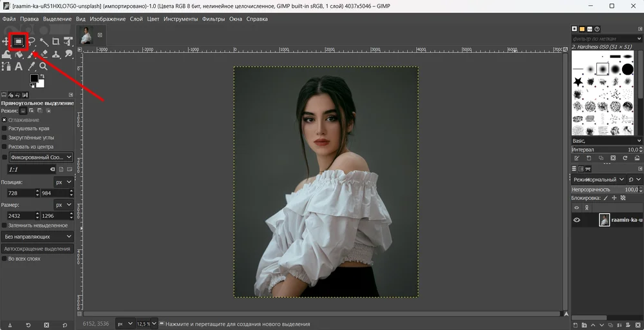This screenshot has width=644, height=330.
Task: Click the black foreground color swatch
Action: coord(35,79)
